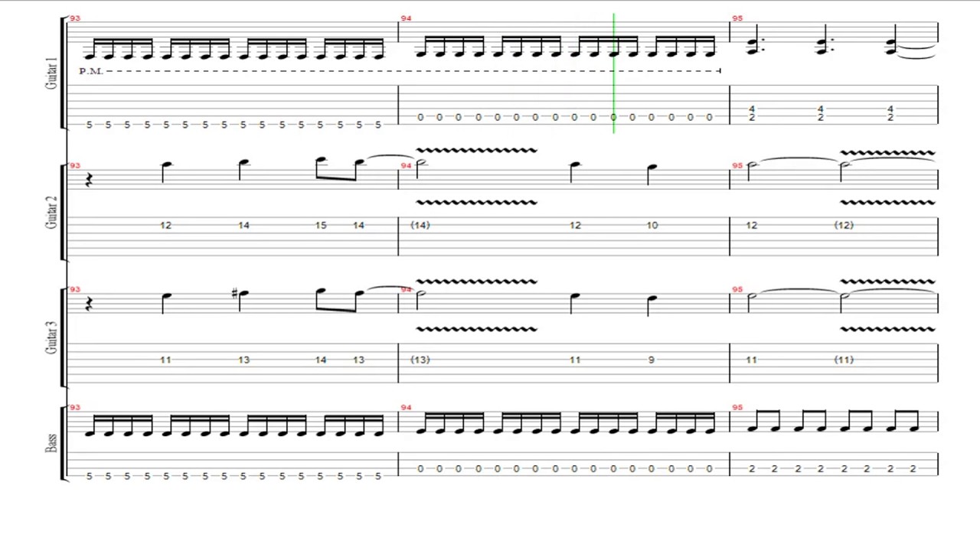Jump to measure number 93 on Guitar 1
The image size is (980, 551).
pos(74,18)
